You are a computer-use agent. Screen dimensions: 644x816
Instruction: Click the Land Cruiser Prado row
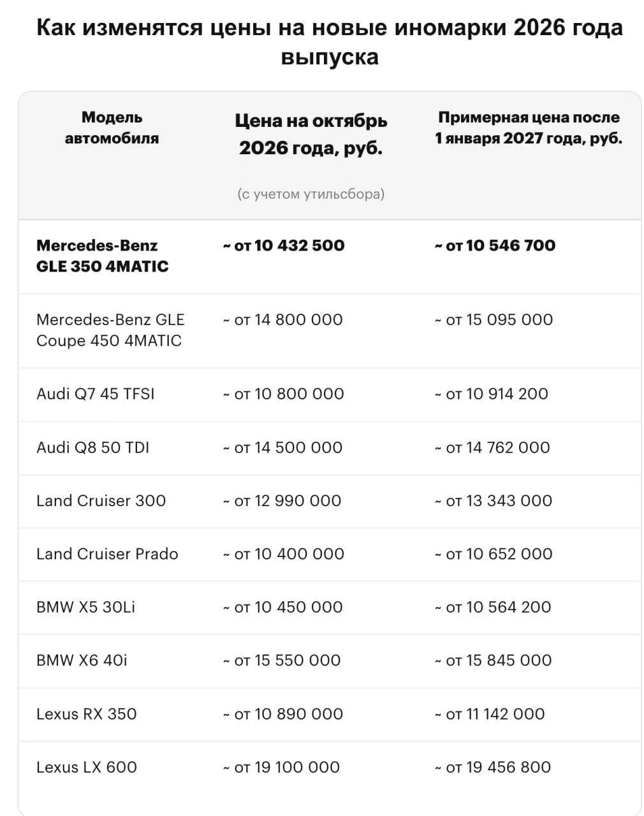330,555
